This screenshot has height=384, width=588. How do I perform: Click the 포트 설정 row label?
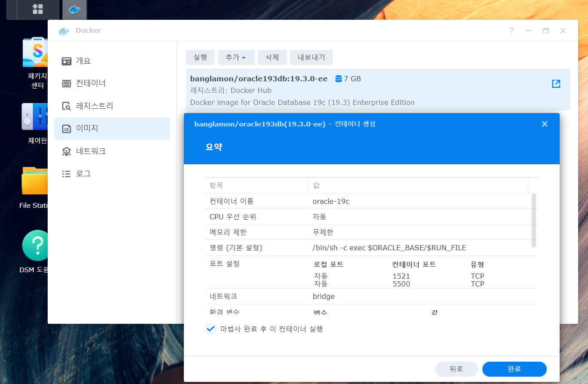[225, 263]
